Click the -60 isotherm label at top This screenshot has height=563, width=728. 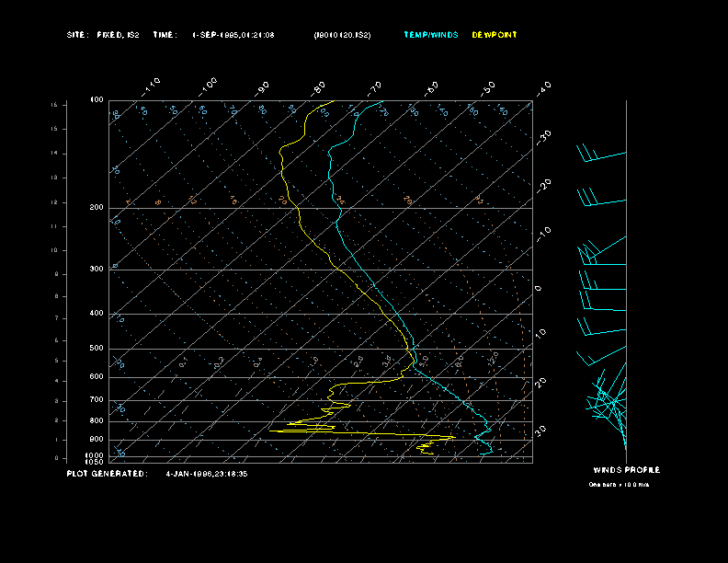[431, 88]
